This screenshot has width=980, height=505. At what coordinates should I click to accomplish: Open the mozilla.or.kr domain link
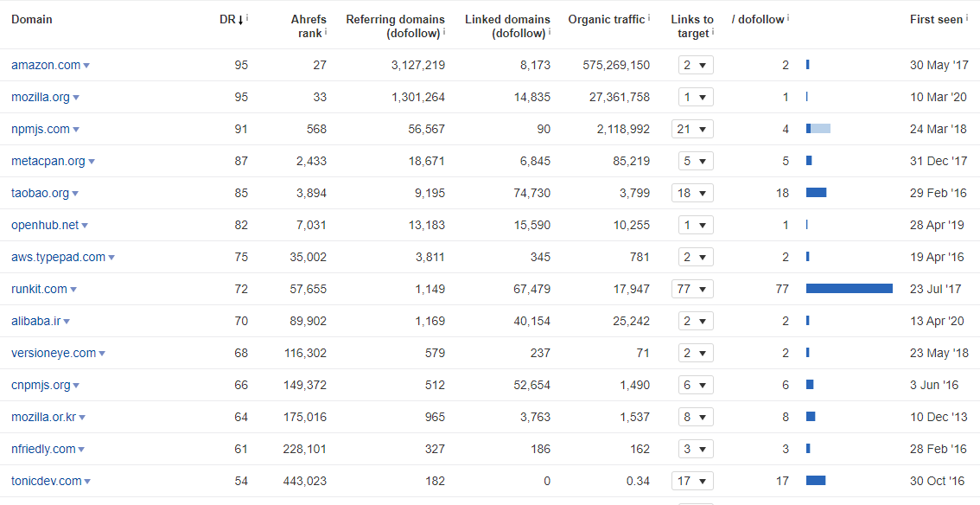[x=43, y=416]
